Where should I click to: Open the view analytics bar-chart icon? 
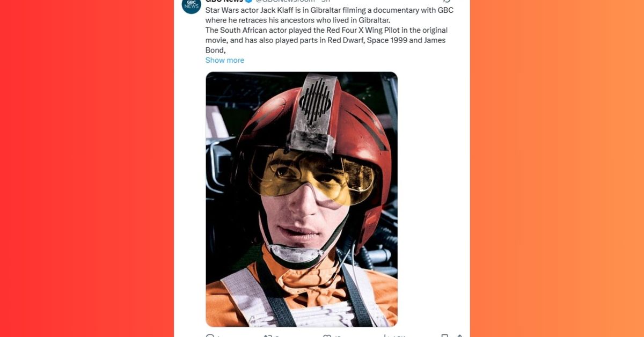386,335
